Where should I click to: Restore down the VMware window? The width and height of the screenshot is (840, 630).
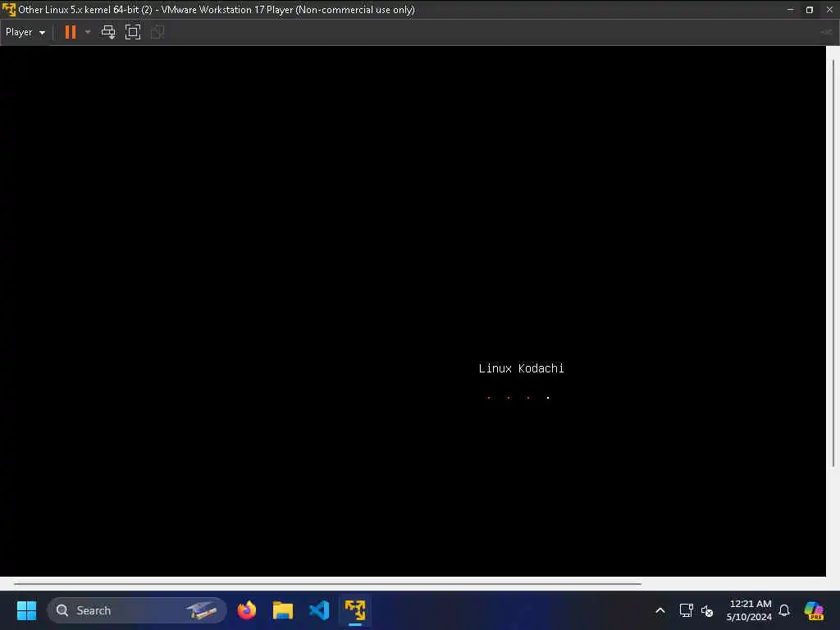pyautogui.click(x=810, y=10)
